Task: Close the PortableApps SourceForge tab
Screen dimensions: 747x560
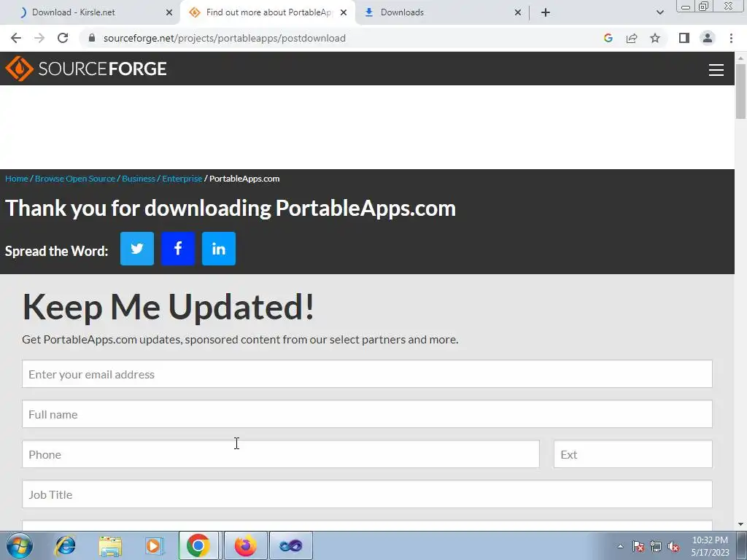Action: (344, 12)
